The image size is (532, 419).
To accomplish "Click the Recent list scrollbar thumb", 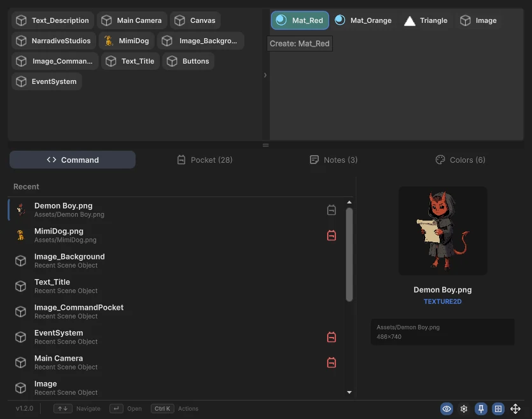I will [x=349, y=254].
